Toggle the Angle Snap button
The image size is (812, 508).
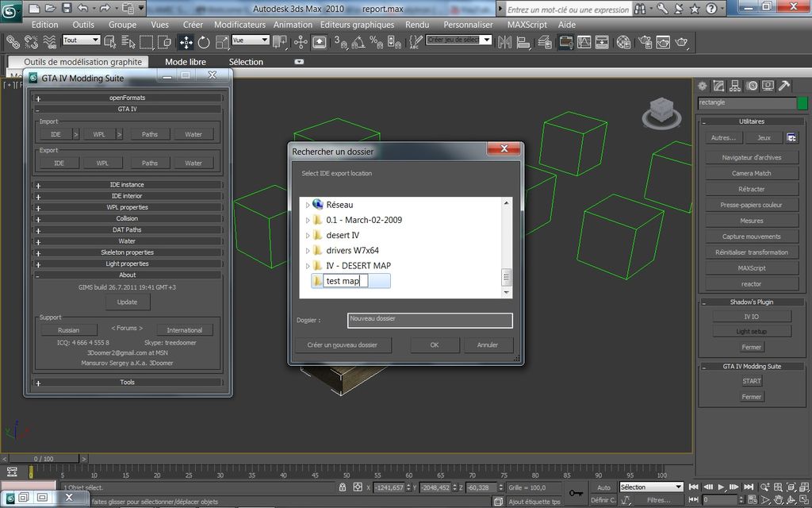(358, 42)
